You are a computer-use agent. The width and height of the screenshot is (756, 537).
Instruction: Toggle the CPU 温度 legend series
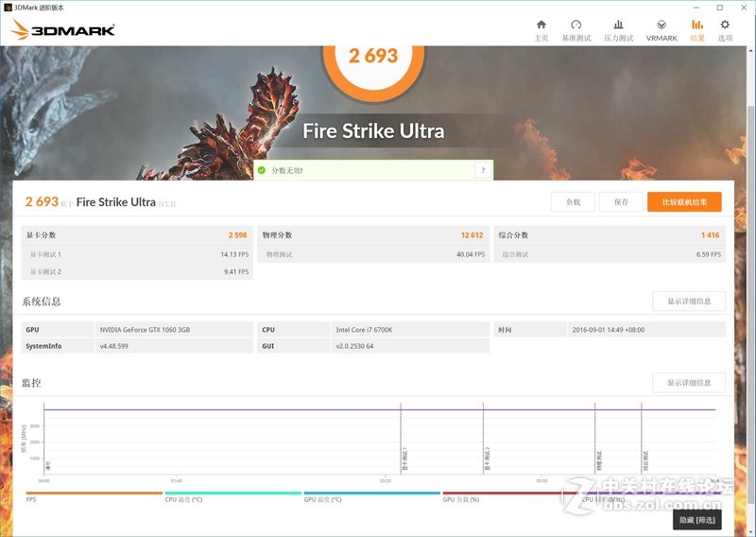tap(232, 496)
